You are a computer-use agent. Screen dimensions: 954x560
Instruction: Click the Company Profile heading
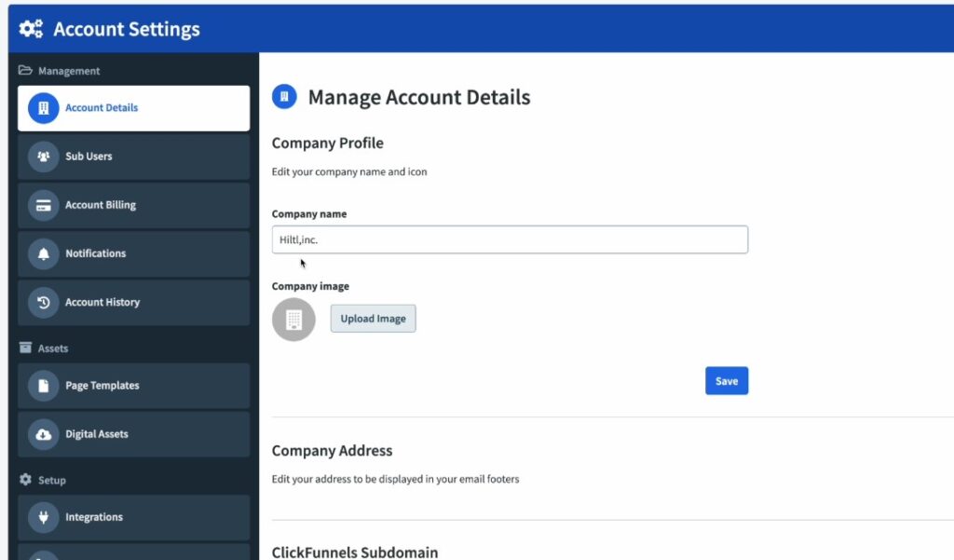pos(327,143)
